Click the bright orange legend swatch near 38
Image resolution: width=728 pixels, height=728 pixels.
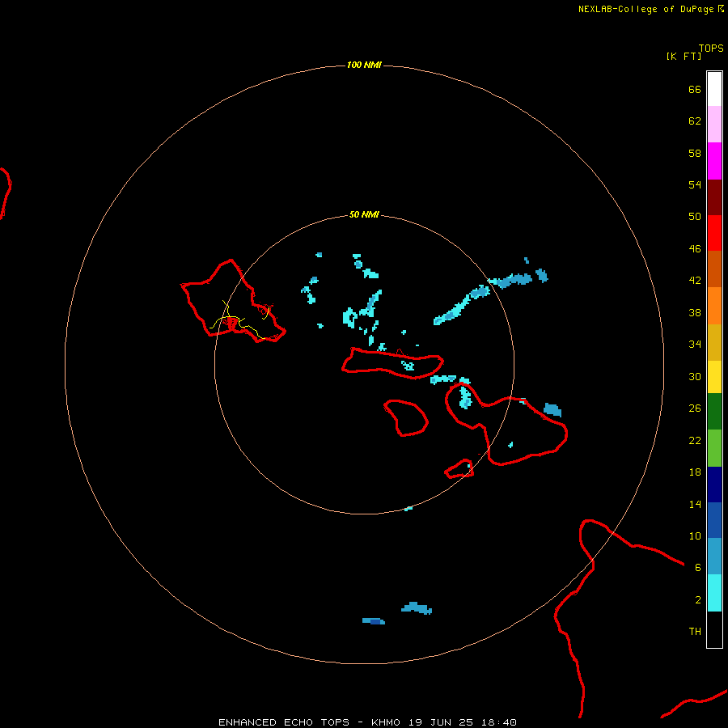pos(714,306)
